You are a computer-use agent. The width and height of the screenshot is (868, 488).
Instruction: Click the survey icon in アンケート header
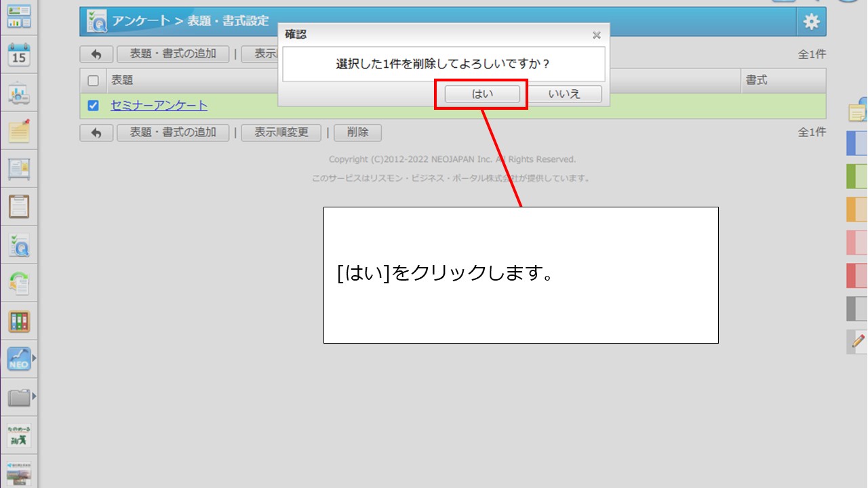[x=96, y=22]
